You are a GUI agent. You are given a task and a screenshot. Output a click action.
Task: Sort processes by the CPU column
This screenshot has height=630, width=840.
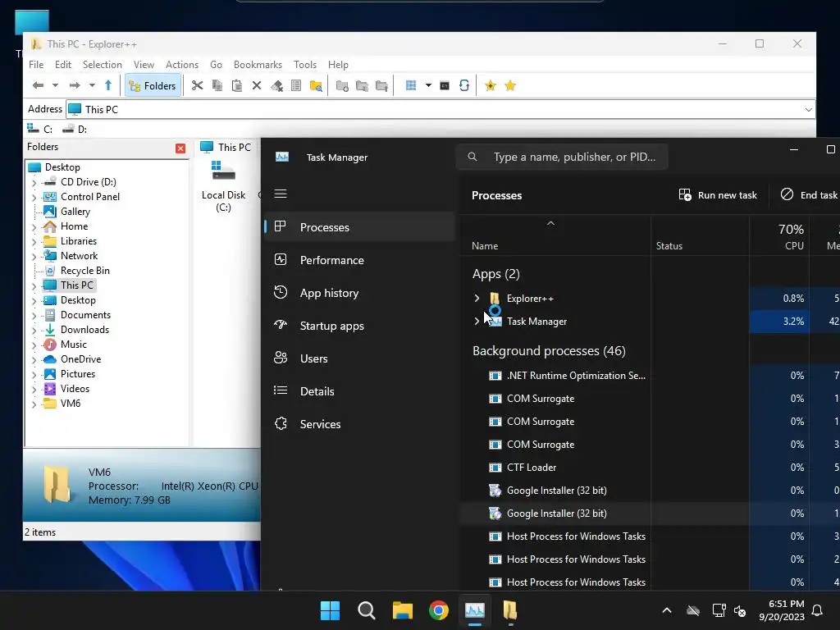[779, 237]
